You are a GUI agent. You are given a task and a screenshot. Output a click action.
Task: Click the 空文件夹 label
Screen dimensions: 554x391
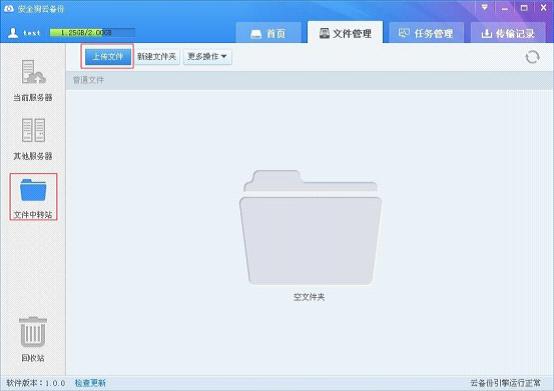click(x=309, y=297)
